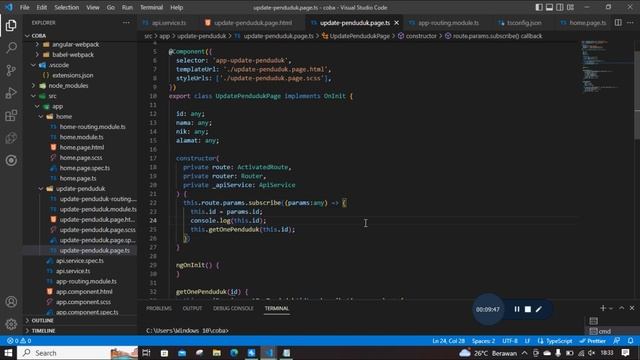640x360 pixels.
Task: Open the Search view in activity bar
Action: 11,48
